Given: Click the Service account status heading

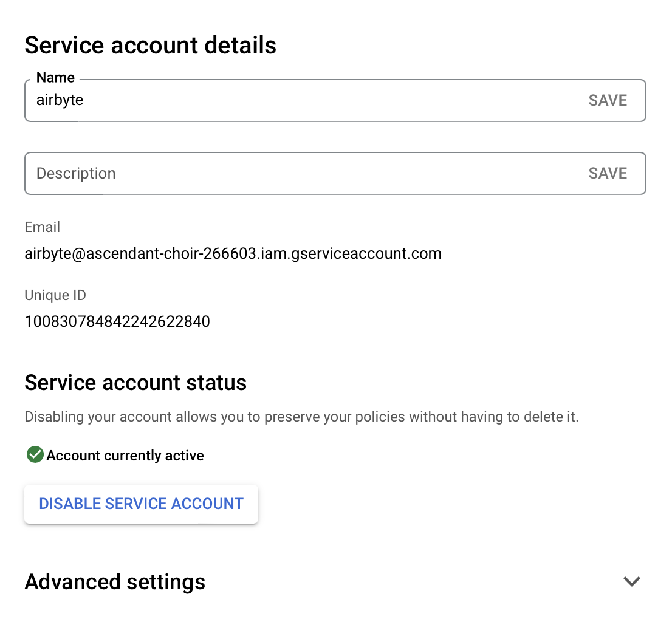Looking at the screenshot, I should pos(135,382).
